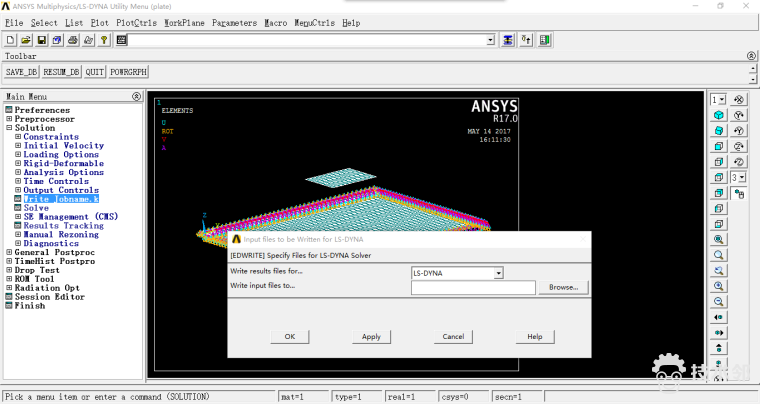Screen dimensions: 760x404
Task: Click the Open ANSYS File icon
Action: pos(26,40)
